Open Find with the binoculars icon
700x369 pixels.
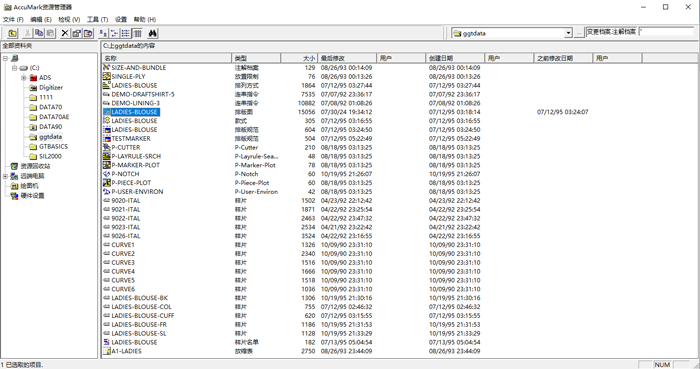coord(153,33)
